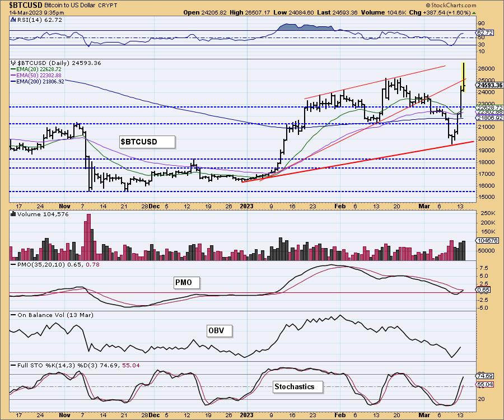Click the 0.65 PMO value tag
Image resolution: width=504 pixels, height=420 pixels.
click(x=483, y=290)
